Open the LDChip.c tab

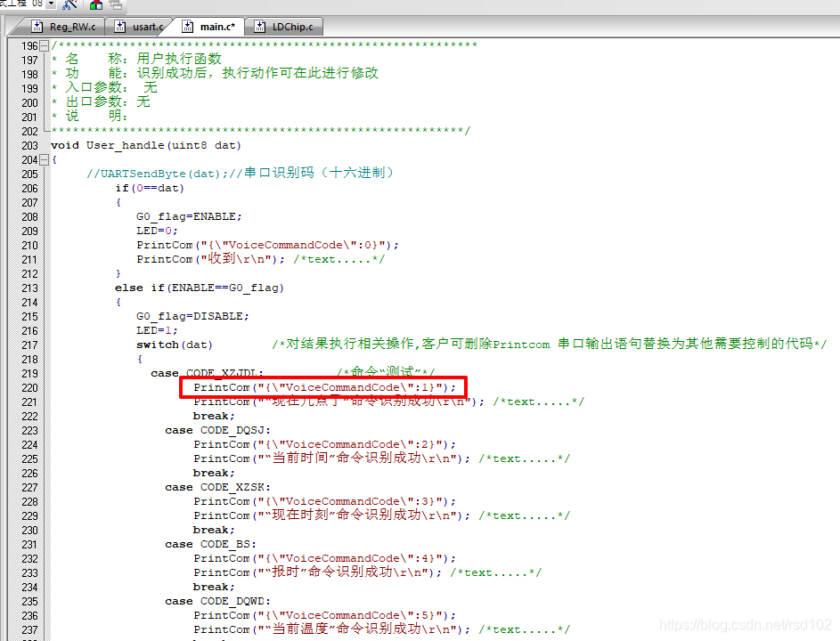(x=285, y=26)
